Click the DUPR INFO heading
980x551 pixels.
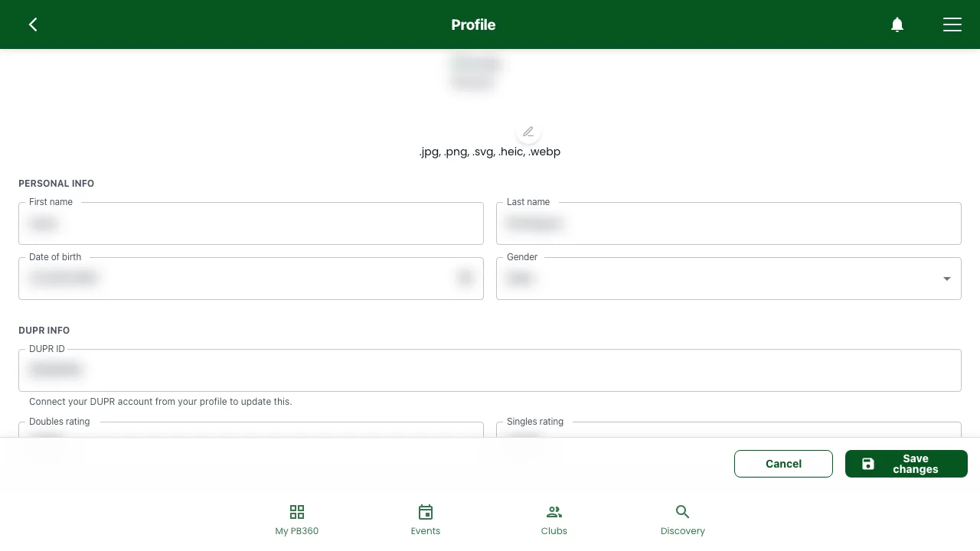(44, 331)
